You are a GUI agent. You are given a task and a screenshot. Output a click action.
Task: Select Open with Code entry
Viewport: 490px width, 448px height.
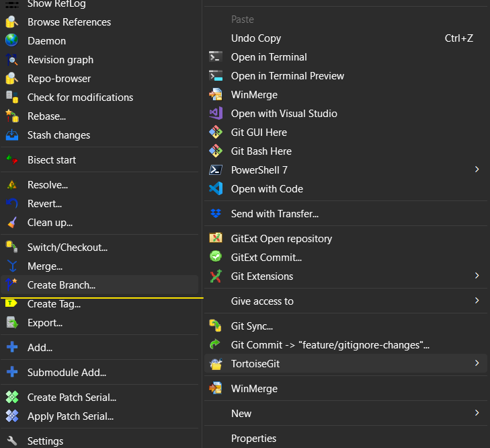345,188
